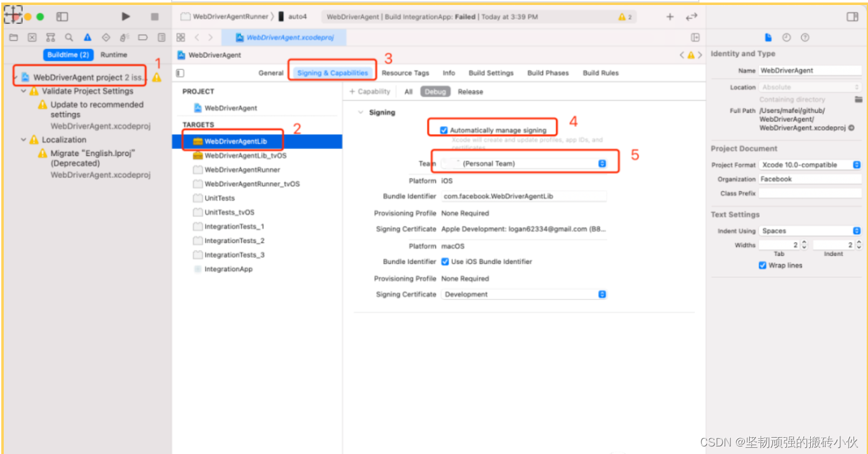Image resolution: width=868 pixels, height=454 pixels.
Task: Switch to Build Settings tab
Action: click(491, 73)
